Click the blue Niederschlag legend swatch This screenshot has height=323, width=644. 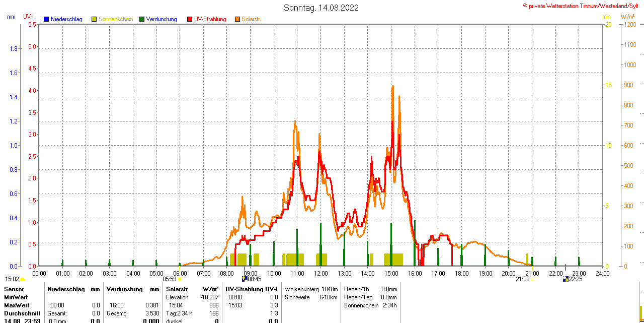(46, 19)
